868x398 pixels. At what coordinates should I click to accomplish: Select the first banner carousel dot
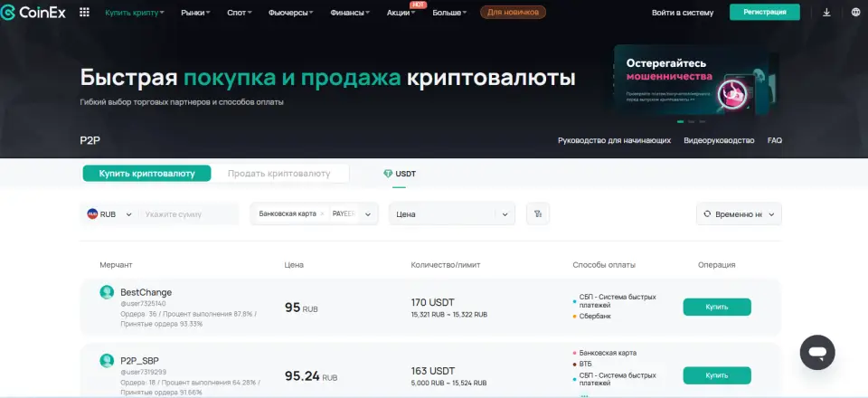click(681, 121)
